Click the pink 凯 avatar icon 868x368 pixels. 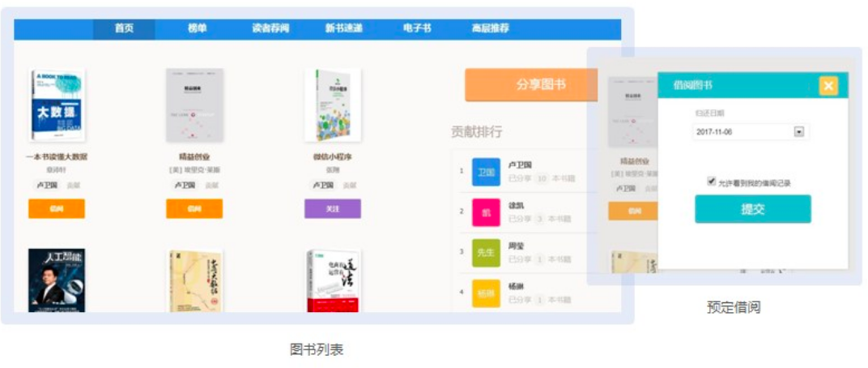tap(486, 212)
